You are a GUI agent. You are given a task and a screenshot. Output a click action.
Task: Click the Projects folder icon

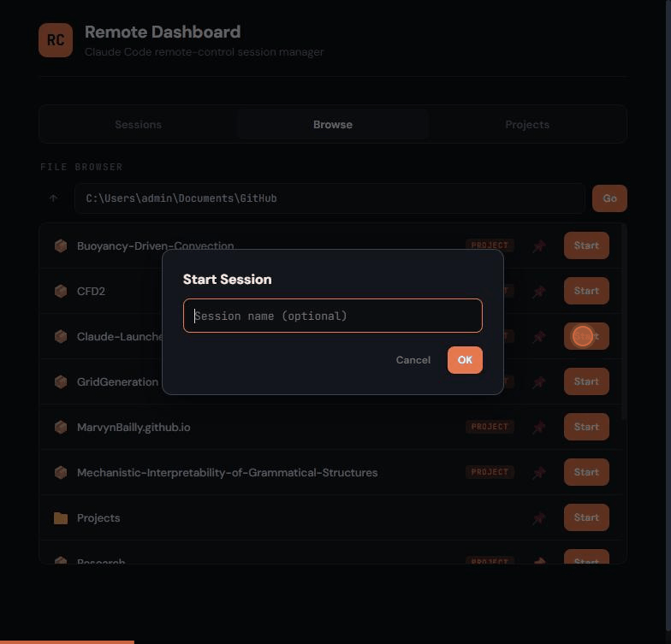tap(61, 518)
